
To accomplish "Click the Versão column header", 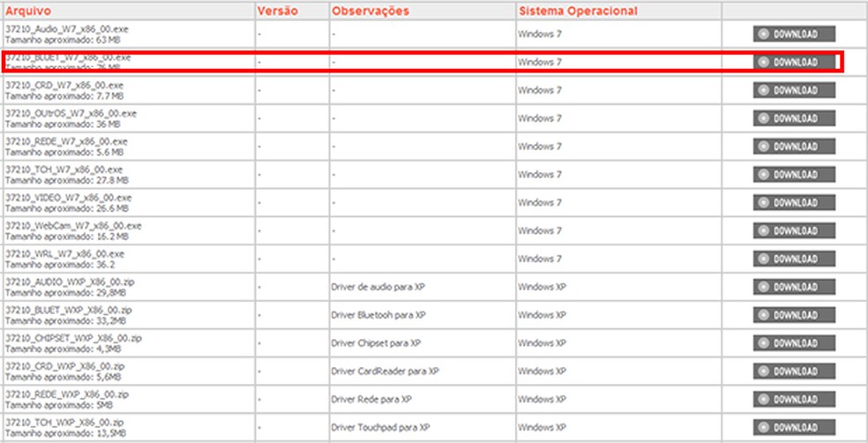I will [x=277, y=11].
